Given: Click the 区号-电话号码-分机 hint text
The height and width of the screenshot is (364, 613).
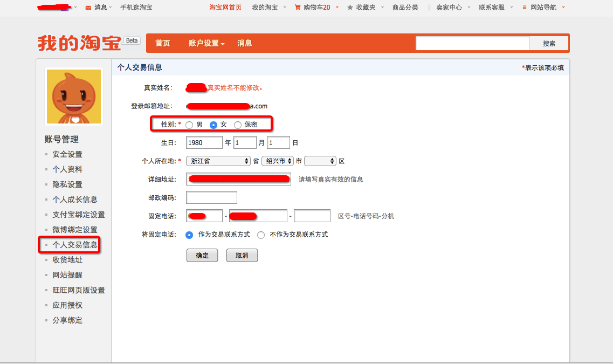Looking at the screenshot, I should (366, 216).
